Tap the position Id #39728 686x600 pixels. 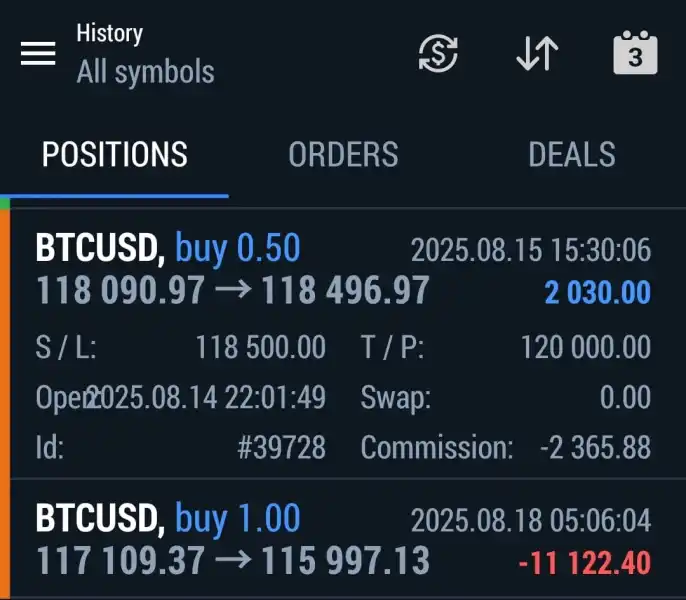[x=281, y=447]
